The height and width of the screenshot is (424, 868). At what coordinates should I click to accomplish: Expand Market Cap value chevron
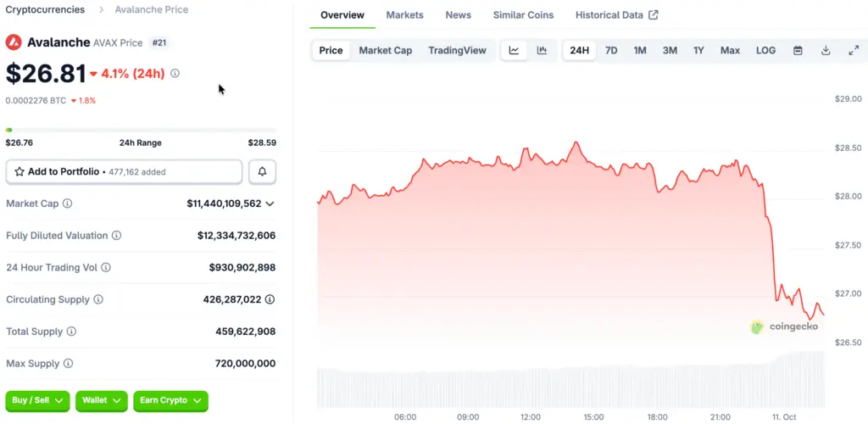coord(270,204)
